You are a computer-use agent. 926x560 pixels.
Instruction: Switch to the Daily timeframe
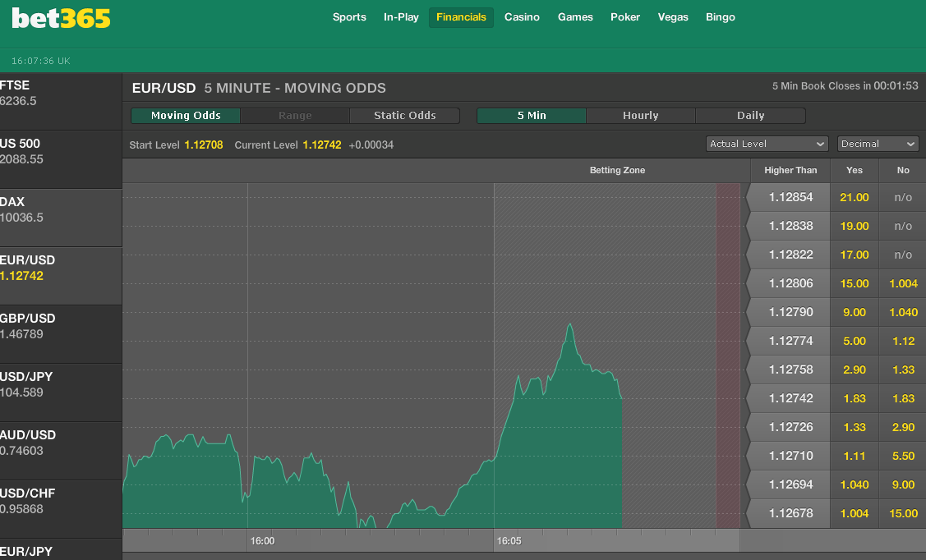(x=751, y=116)
